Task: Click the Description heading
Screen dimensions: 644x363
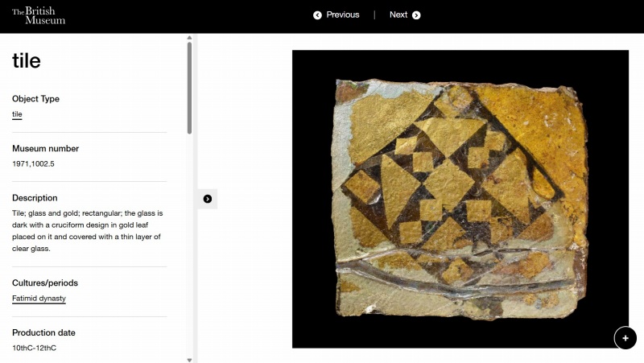Action: point(35,198)
